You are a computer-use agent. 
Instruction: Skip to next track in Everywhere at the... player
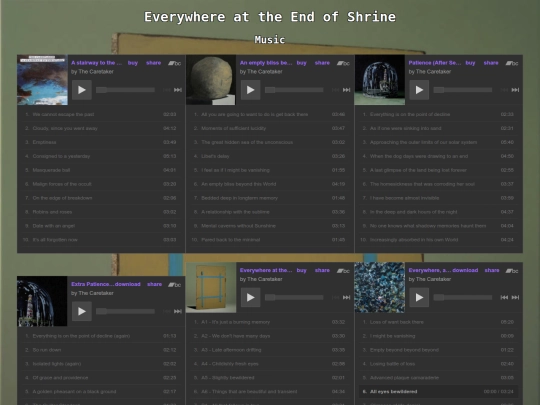tap(346, 298)
